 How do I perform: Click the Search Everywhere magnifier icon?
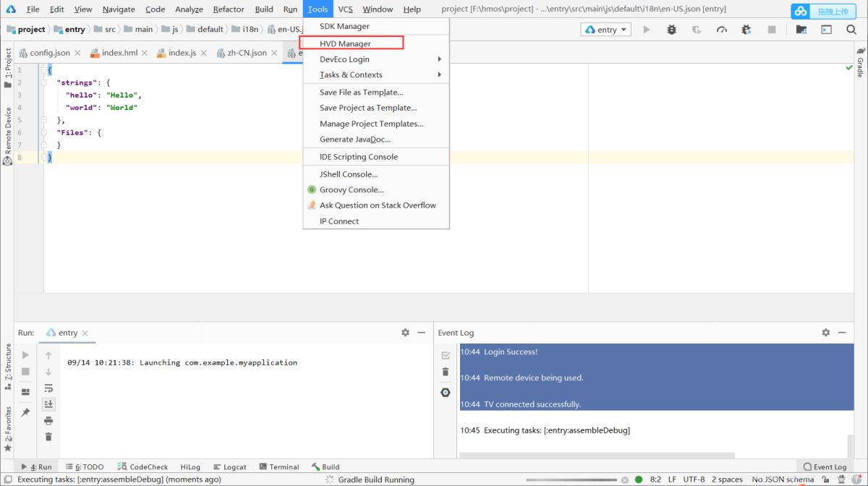tap(851, 30)
